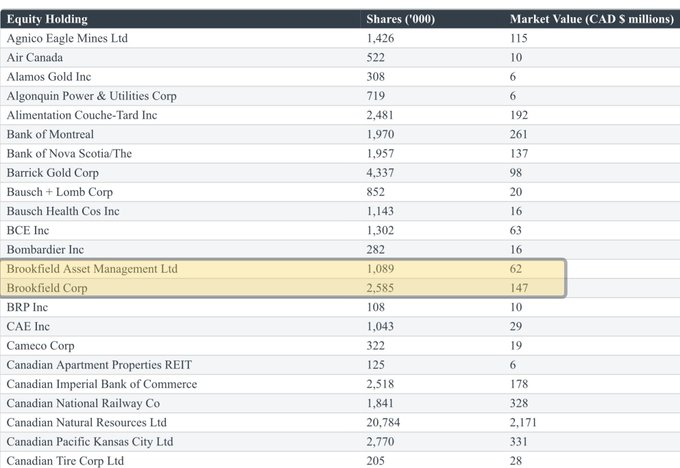Viewport: 680px width, 468px height.
Task: Click shares value 2,585 for Brookfield Corp
Action: (380, 288)
